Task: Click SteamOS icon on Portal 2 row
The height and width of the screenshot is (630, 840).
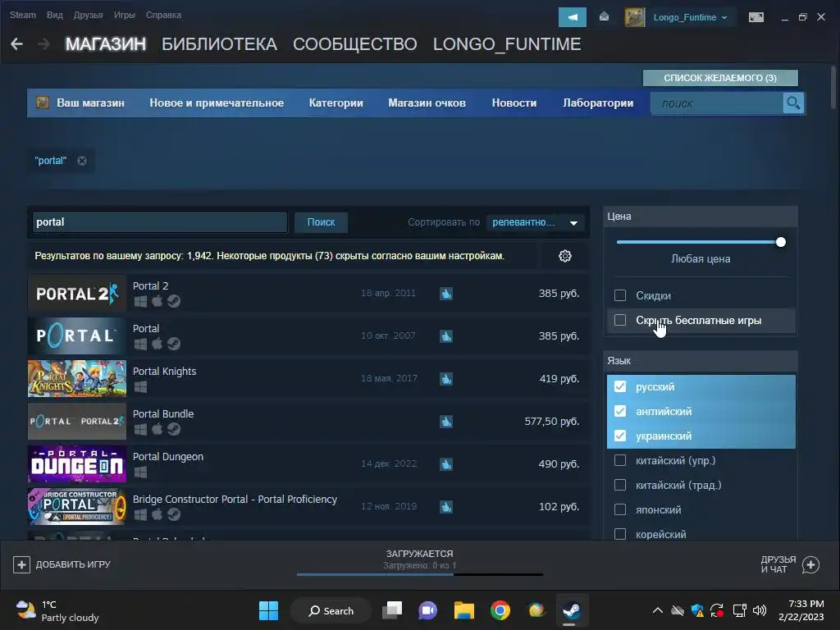Action: (174, 301)
